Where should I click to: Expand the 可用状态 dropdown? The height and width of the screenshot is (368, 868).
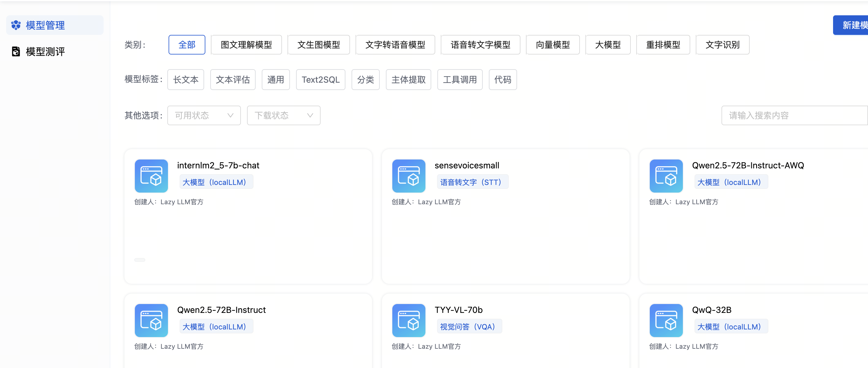point(204,115)
